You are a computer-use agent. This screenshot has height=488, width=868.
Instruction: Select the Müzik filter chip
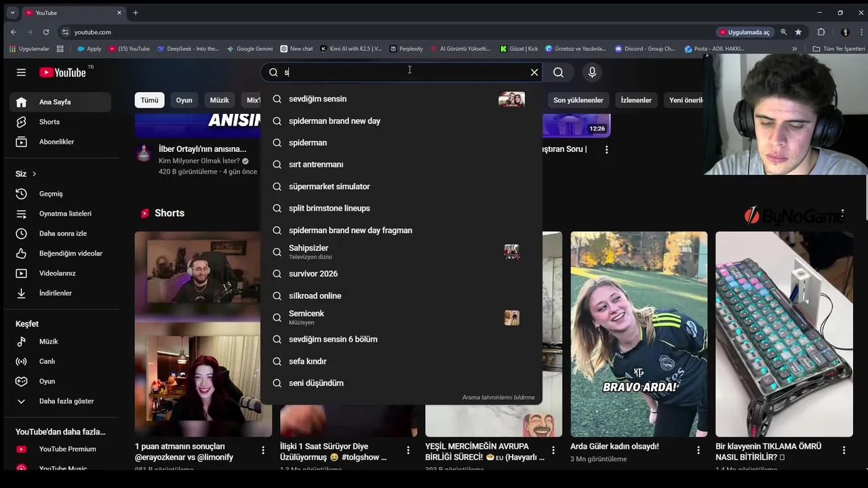pyautogui.click(x=219, y=100)
